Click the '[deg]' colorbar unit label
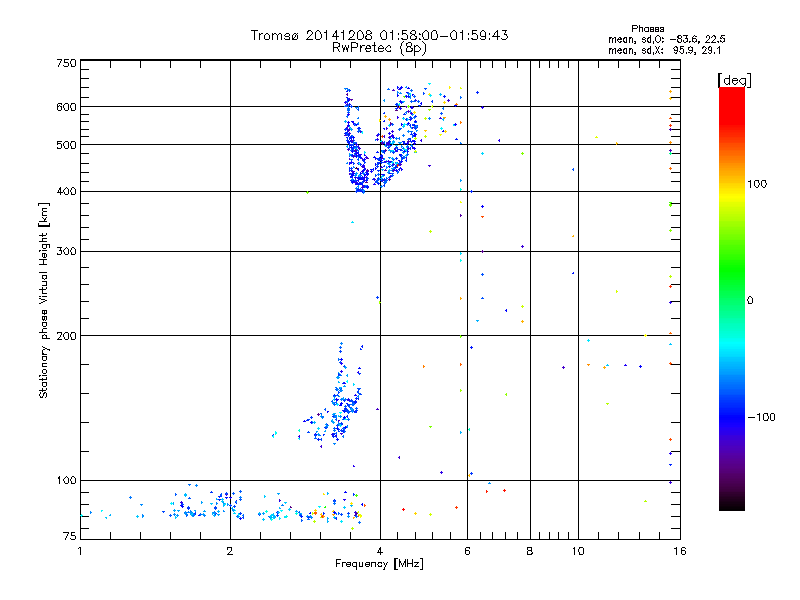Image resolution: width=800 pixels, height=600 pixels. (734, 80)
